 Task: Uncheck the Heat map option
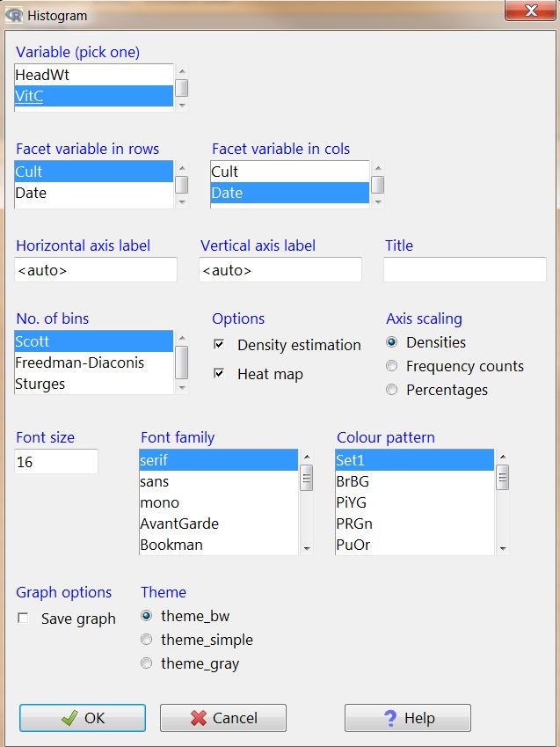[219, 373]
